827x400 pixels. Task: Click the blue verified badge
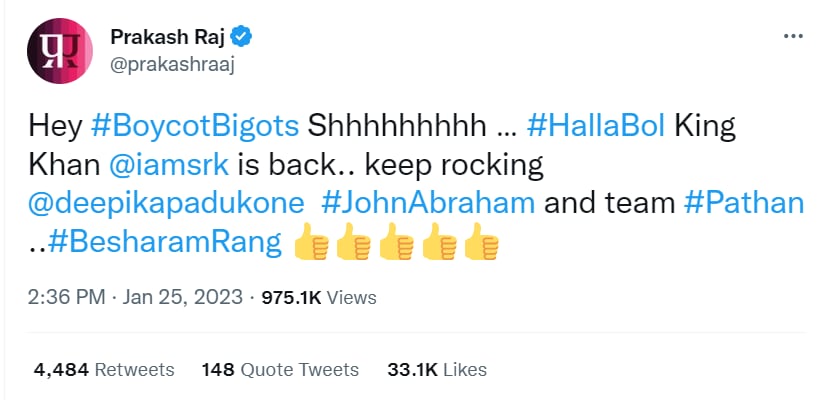(243, 37)
